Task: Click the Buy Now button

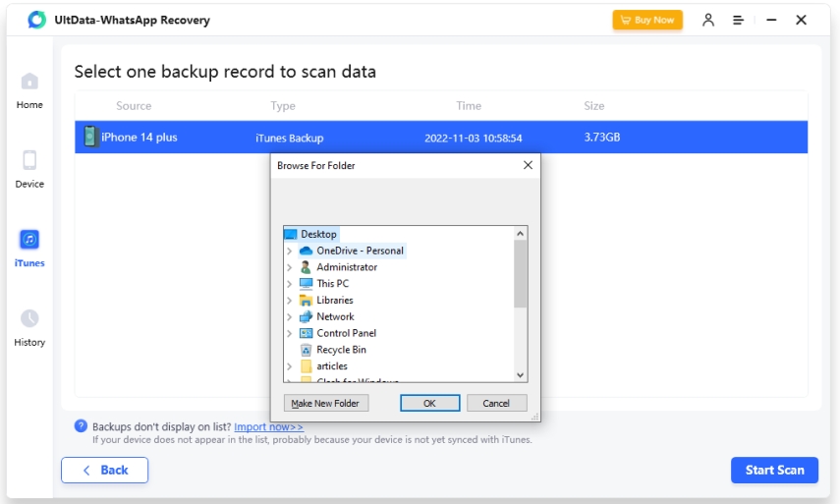Action: click(647, 20)
